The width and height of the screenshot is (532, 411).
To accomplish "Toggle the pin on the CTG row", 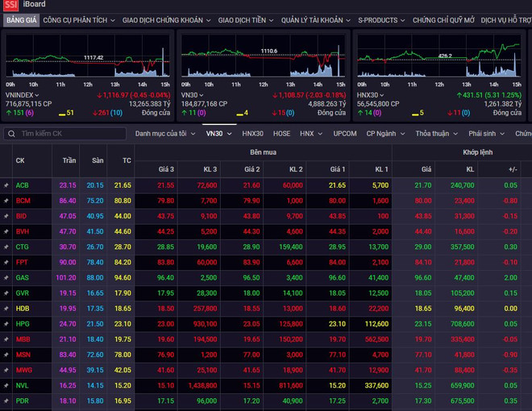I will [x=6, y=247].
